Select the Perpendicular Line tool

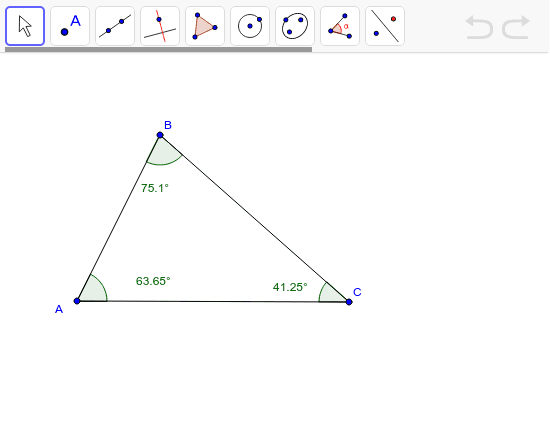pyautogui.click(x=160, y=26)
